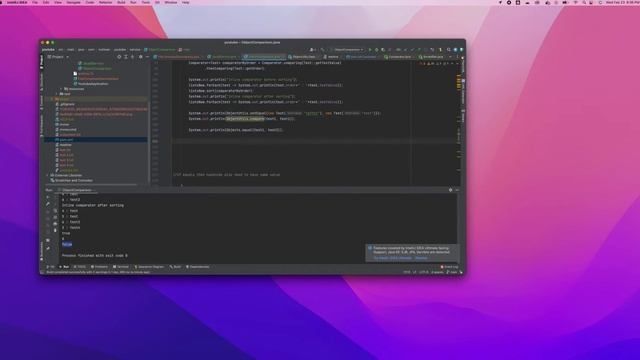The width and height of the screenshot is (640, 360).
Task: Select .gitignore in the project tree
Action: (67, 104)
